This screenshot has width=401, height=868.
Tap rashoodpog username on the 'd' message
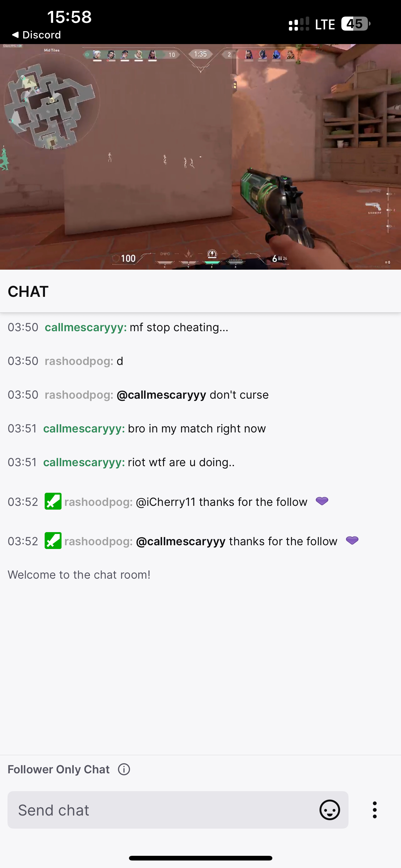pyautogui.click(x=79, y=361)
